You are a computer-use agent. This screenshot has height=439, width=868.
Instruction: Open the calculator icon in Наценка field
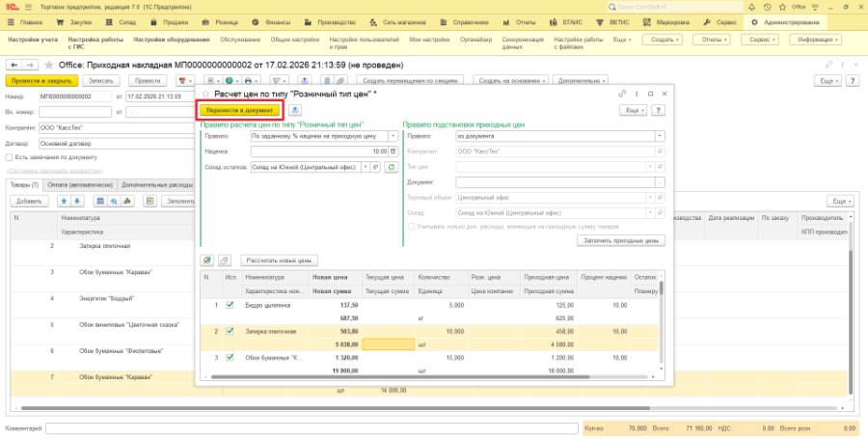[393, 151]
